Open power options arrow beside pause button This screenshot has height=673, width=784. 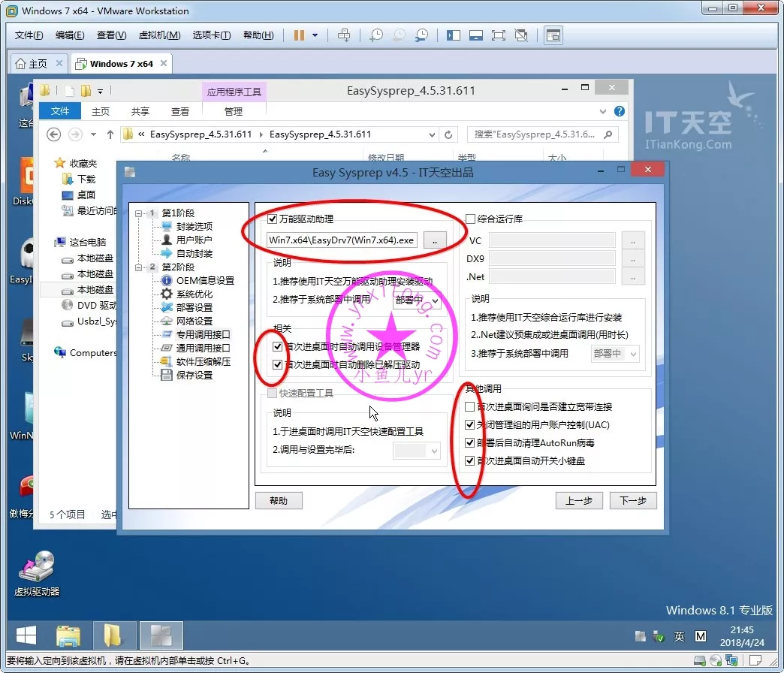(315, 35)
